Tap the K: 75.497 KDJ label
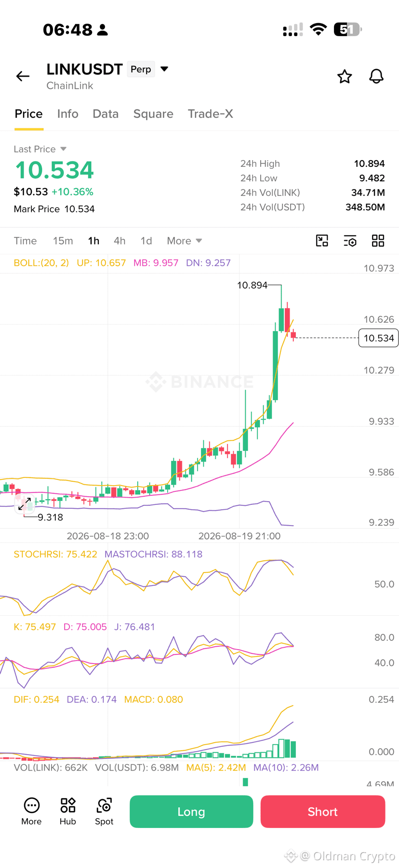This screenshot has height=868, width=399. coord(35,627)
